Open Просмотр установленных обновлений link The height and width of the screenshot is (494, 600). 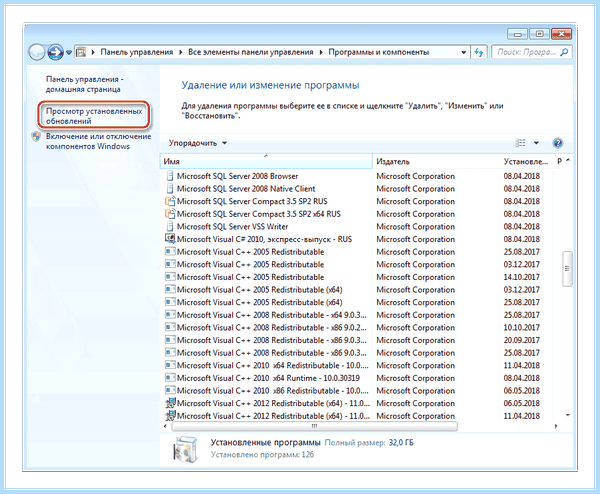click(94, 116)
